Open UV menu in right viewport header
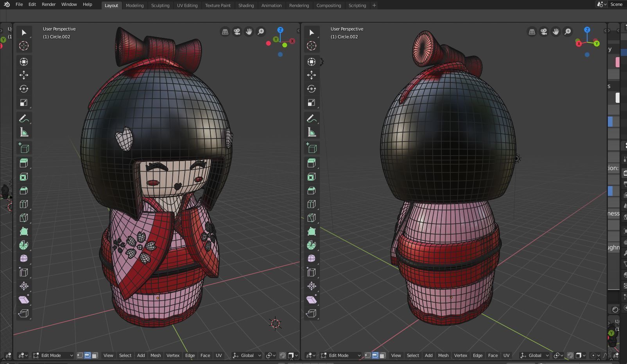Screen dimensions: 627x364 tap(506, 355)
